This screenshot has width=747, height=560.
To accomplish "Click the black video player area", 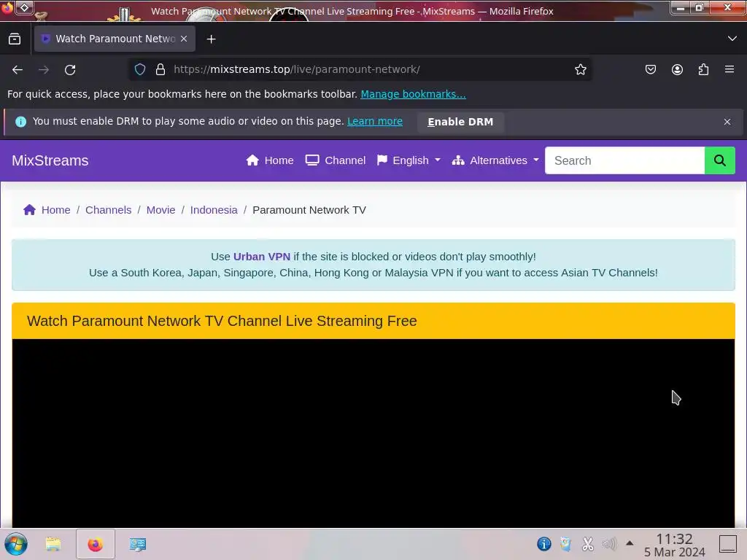I will [x=373, y=433].
